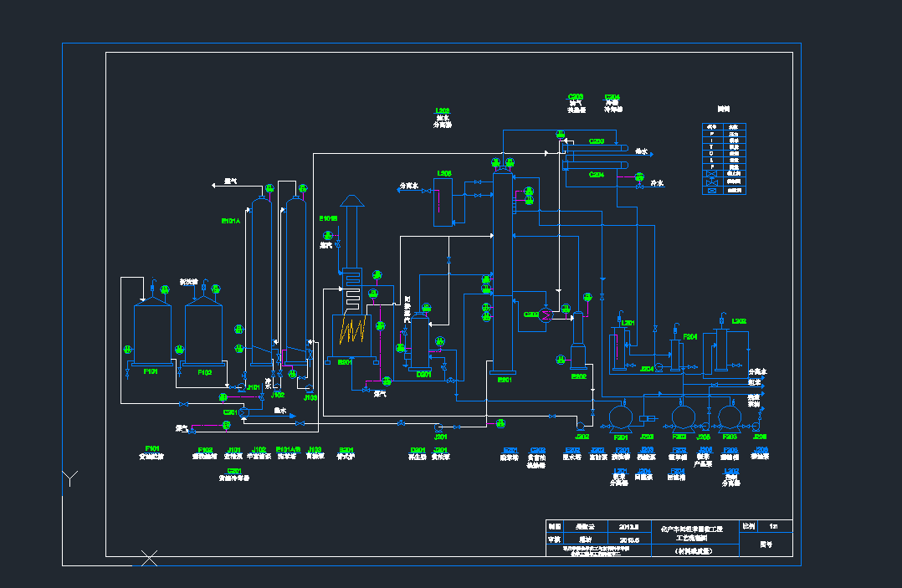This screenshot has width=902, height=588.
Task: Click the legend table at top right
Action: (723, 159)
